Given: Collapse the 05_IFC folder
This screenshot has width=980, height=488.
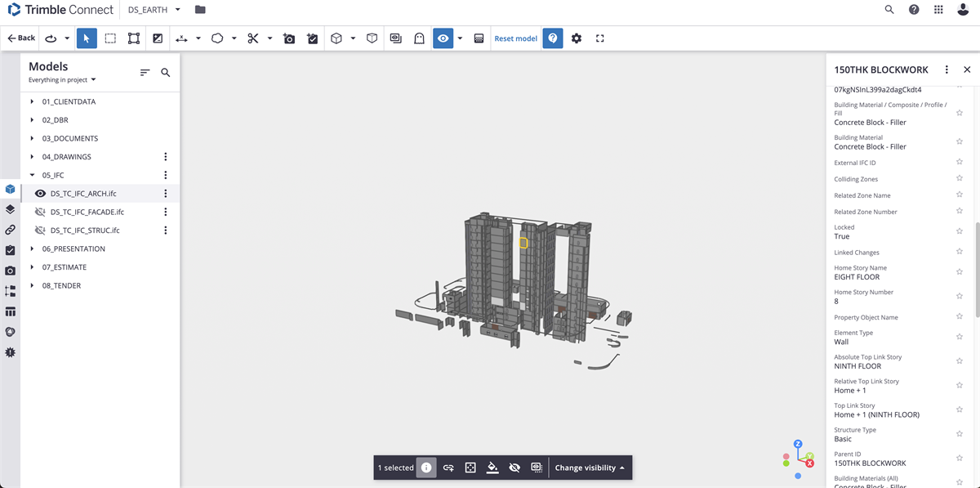Looking at the screenshot, I should pos(32,175).
